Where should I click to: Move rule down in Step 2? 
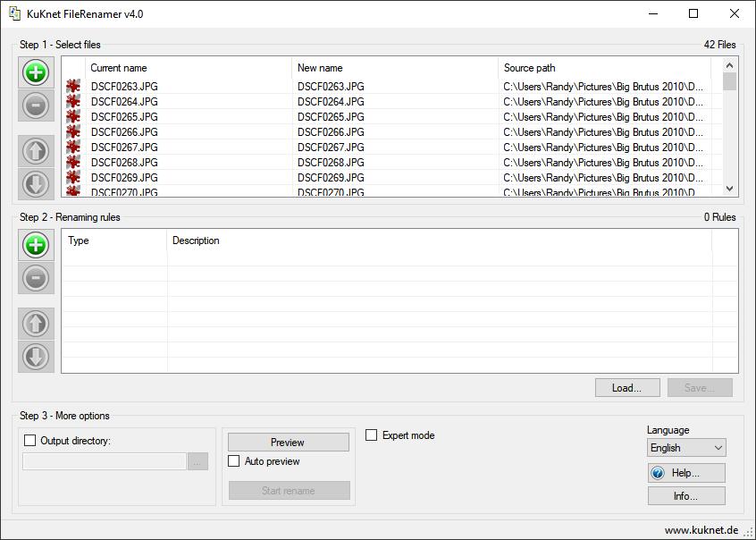[x=36, y=357]
